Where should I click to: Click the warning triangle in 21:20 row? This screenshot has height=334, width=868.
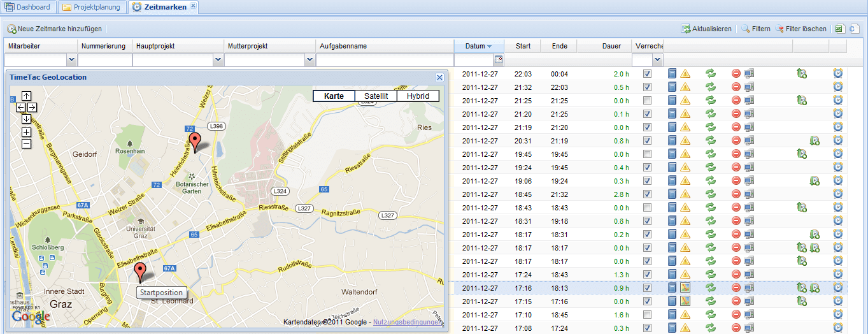coord(685,114)
